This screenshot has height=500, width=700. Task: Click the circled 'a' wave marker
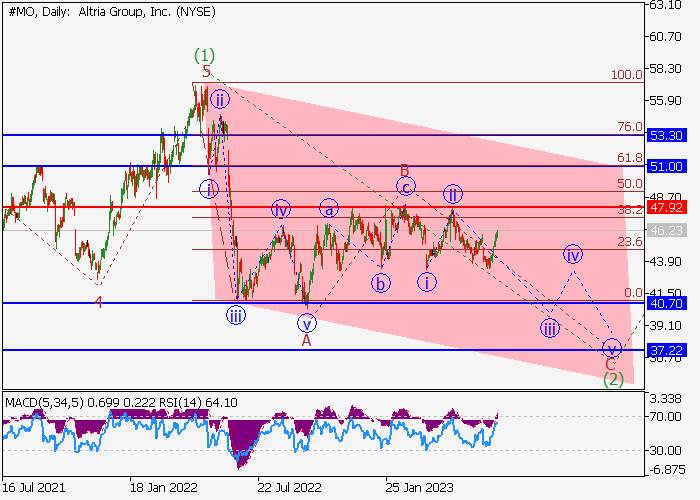329,209
